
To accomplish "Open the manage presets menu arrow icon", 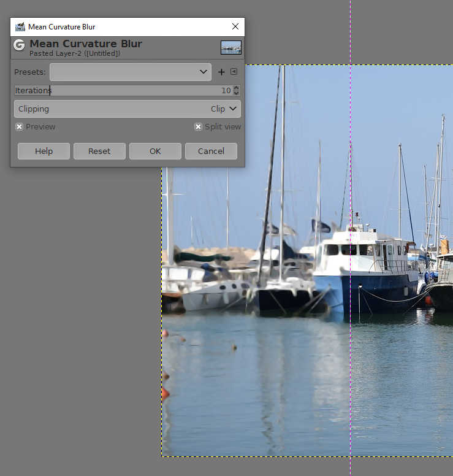I will pos(234,72).
